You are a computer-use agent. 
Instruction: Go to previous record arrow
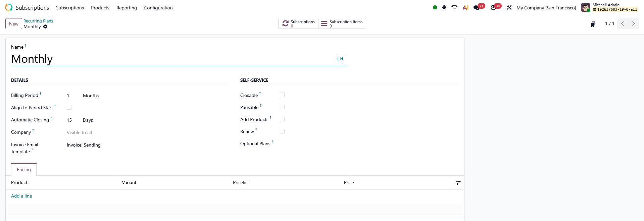click(x=623, y=23)
